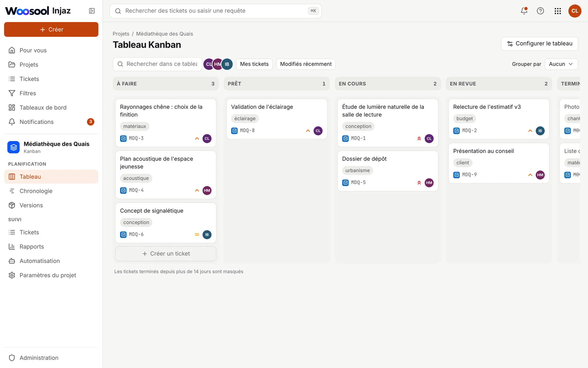Click medium priority icon on MDQ-6
The image size is (588, 368).
click(x=197, y=234)
